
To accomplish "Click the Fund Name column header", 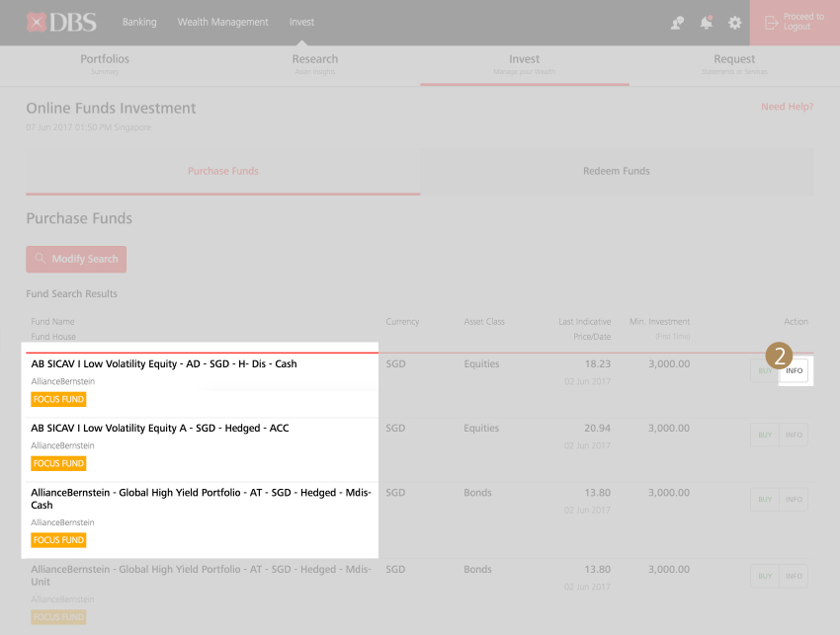I will [x=52, y=322].
